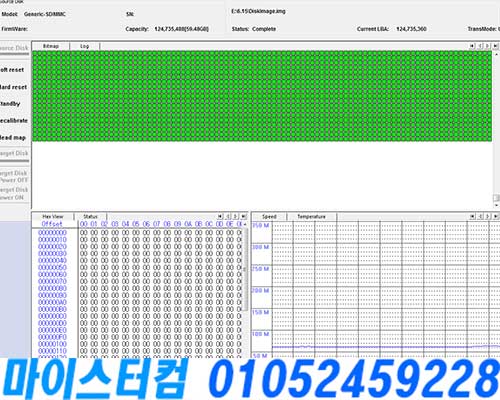Select hex row offset 00000080
500x400 pixels.
pyautogui.click(x=52, y=288)
